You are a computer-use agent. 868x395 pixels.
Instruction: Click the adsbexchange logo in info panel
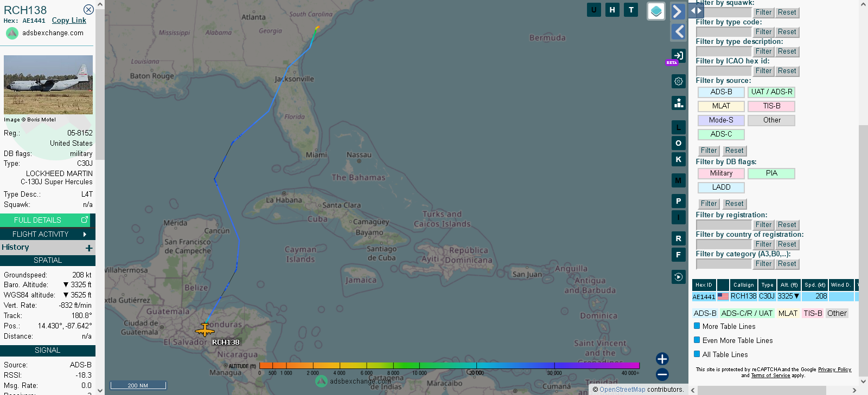[12, 33]
